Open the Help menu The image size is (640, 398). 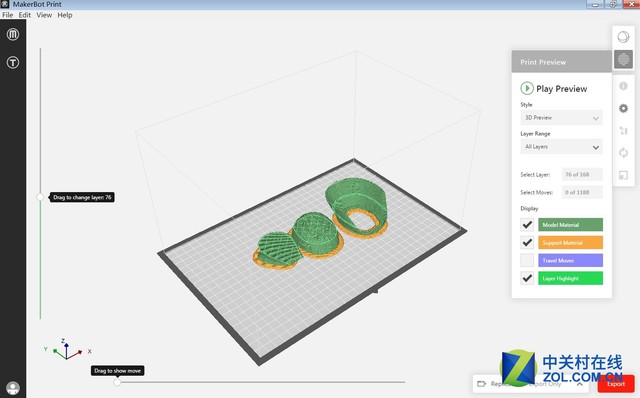[x=65, y=15]
